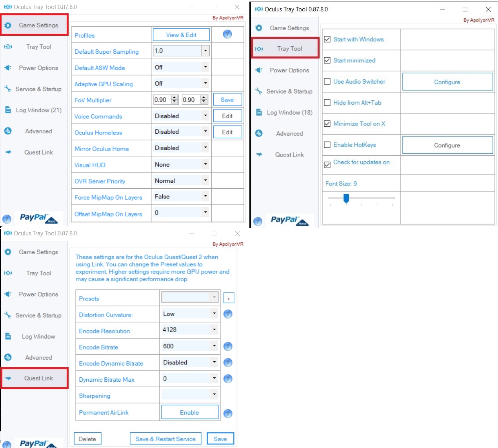Open the Distortion Curvature dropdown
Screen dimensions: 498x448
(214, 313)
